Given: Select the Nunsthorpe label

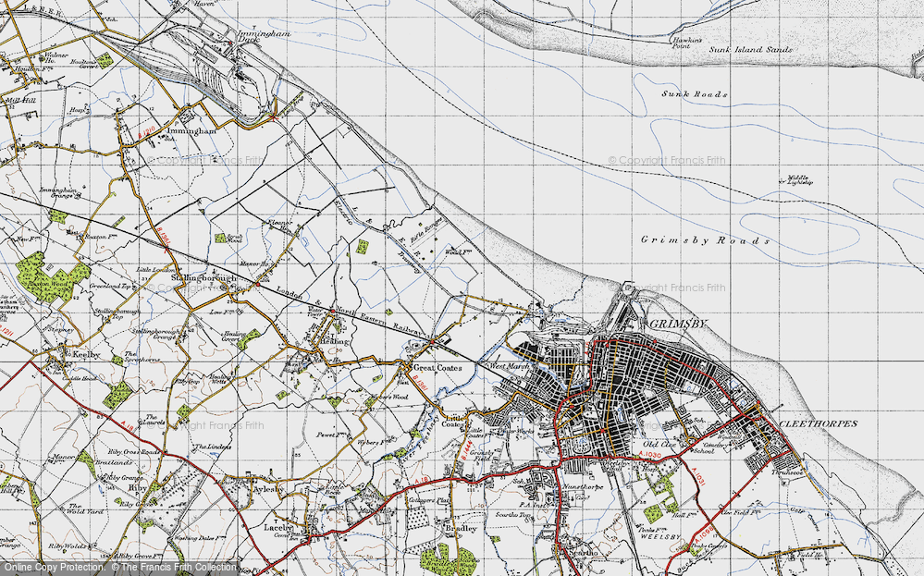Looking at the screenshot, I should pos(584,488).
